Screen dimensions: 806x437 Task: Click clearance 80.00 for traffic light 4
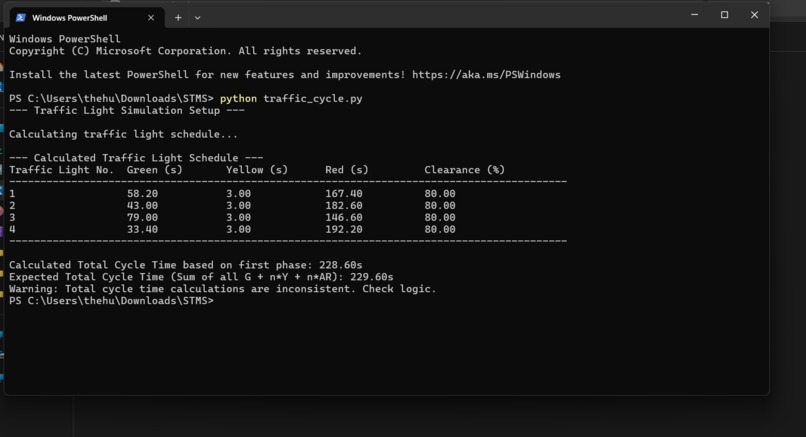tap(440, 229)
